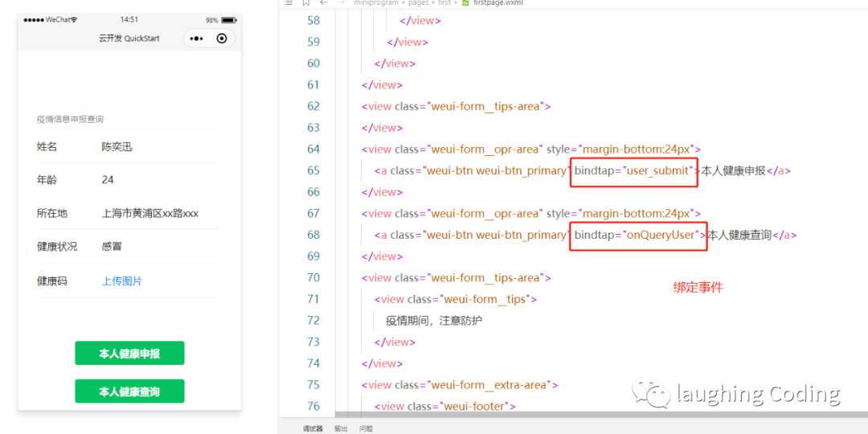Tap the simulator capsule close circle icon

tap(222, 39)
